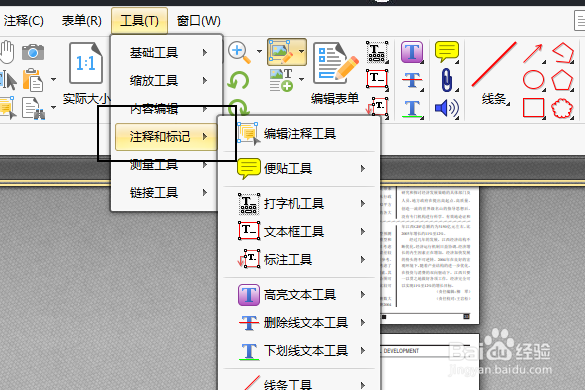Expand the find document dropdown arrow
The image size is (585, 390).
click(x=53, y=107)
